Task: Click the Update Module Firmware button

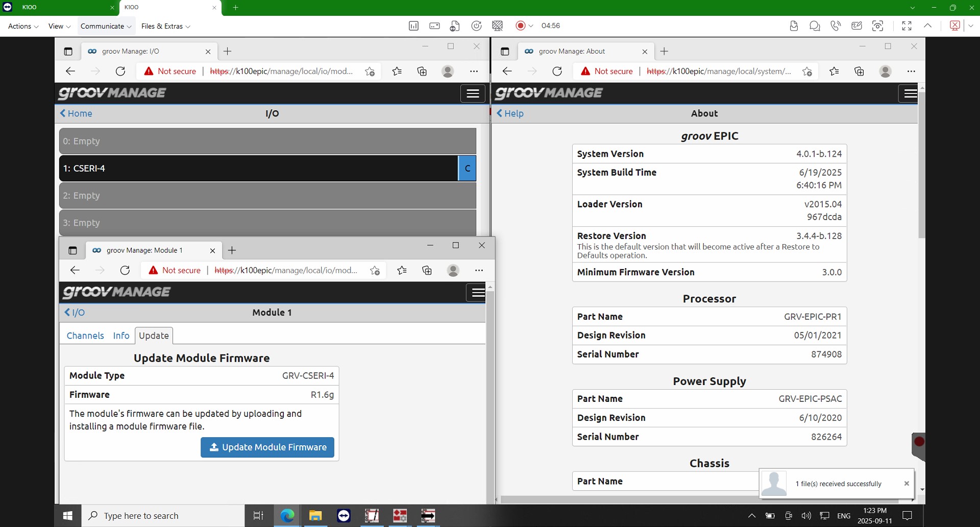Action: point(267,447)
